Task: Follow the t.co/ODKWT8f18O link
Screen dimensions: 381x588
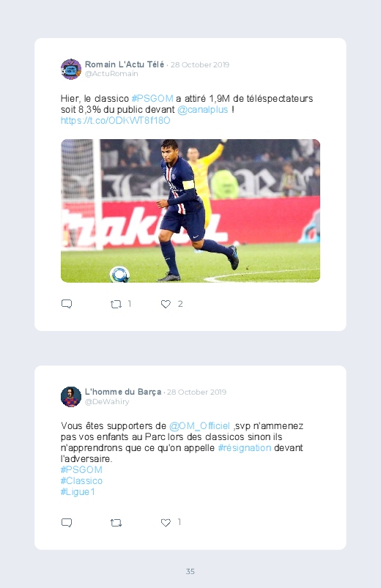Action: pyautogui.click(x=116, y=120)
